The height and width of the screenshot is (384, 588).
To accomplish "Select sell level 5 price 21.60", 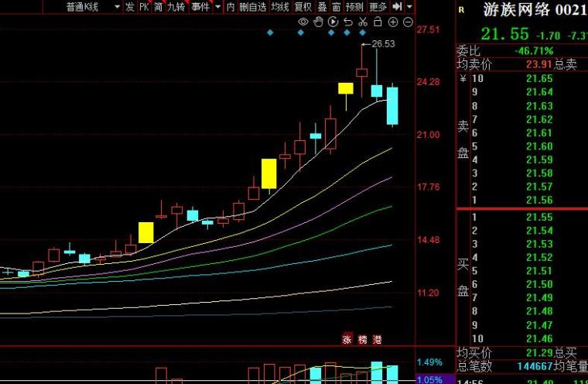I will (x=539, y=146).
